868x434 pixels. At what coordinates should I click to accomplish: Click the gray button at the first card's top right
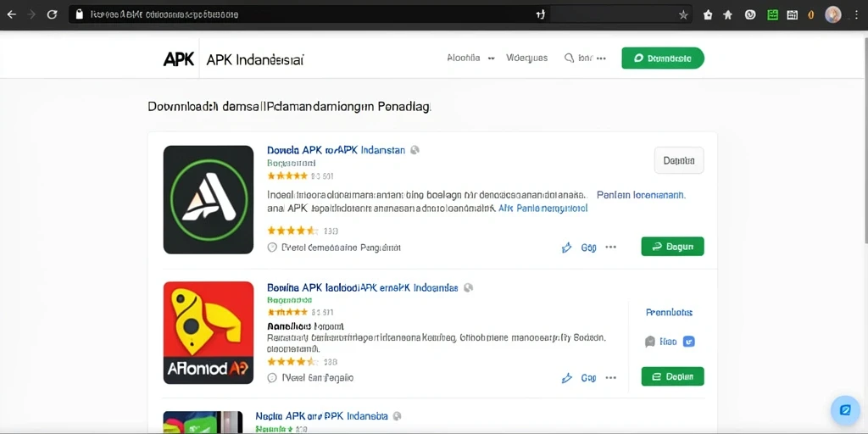click(x=679, y=160)
